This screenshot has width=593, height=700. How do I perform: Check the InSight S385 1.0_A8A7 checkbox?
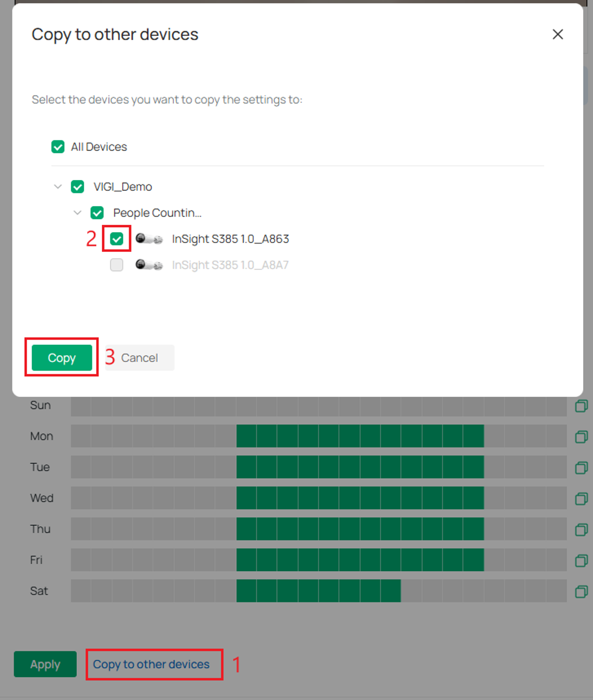[117, 265]
